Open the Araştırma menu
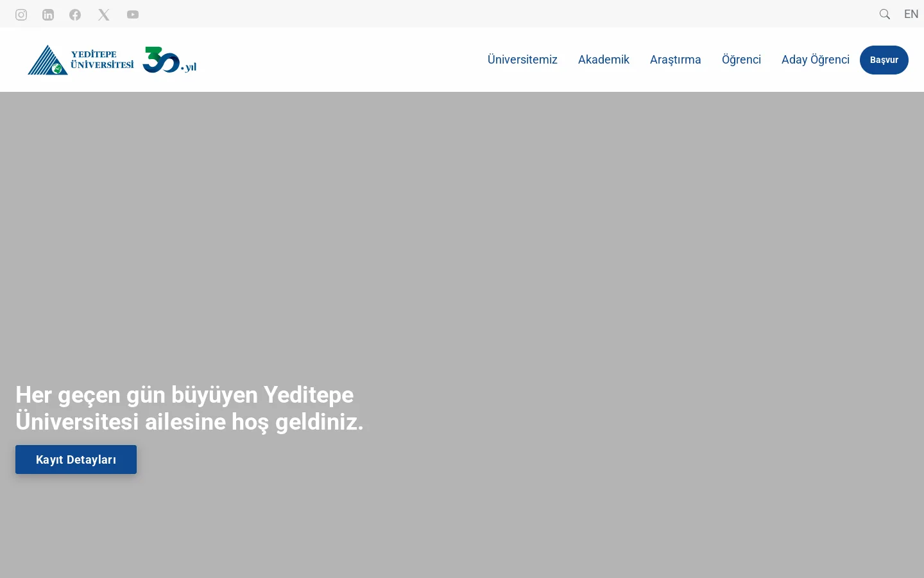 [x=676, y=60]
